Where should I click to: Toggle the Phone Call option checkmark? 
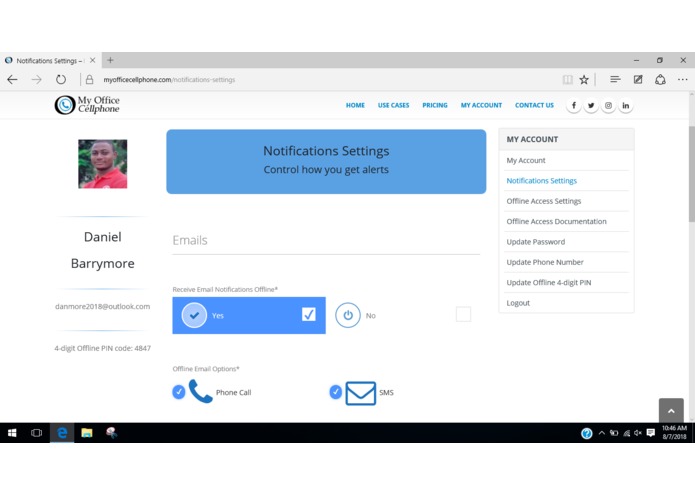179,392
